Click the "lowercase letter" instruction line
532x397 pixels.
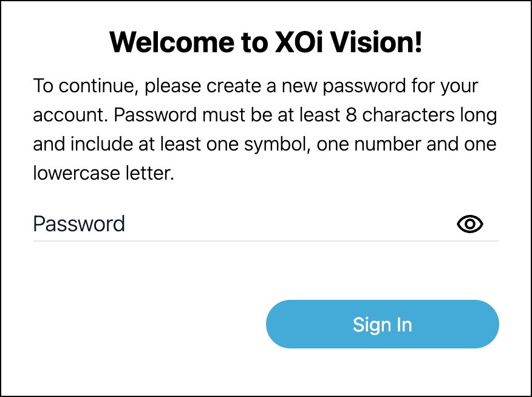pos(103,174)
